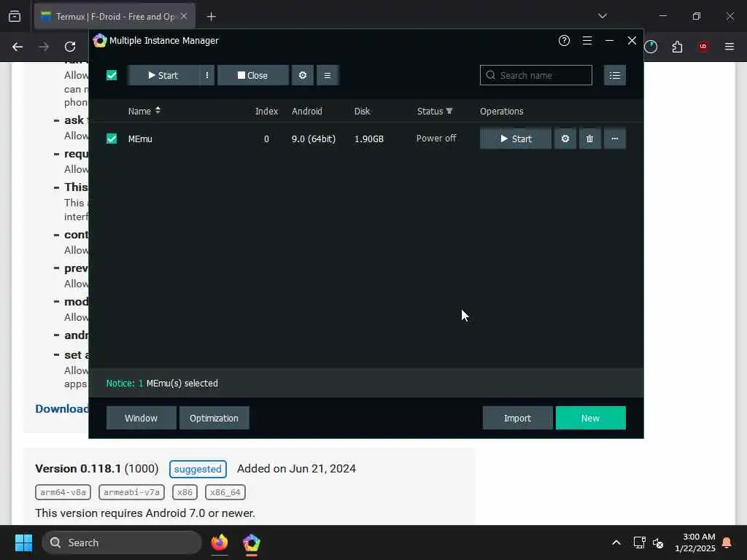This screenshot has width=747, height=560.
Task: Focus the Search name field
Action: click(x=536, y=75)
